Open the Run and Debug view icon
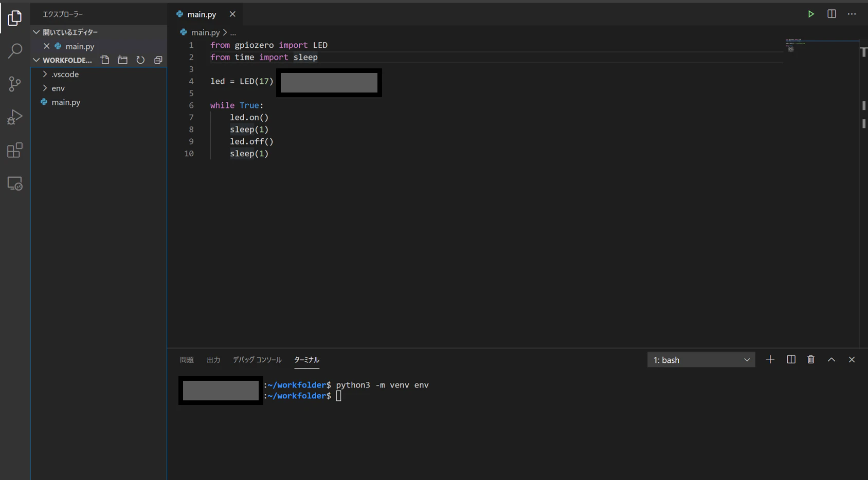The image size is (868, 480). (15, 117)
